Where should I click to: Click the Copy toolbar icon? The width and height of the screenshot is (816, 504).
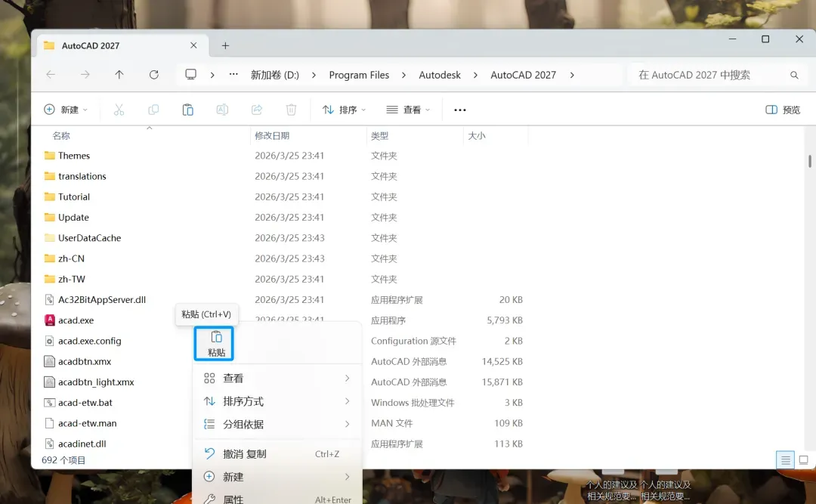click(x=153, y=110)
